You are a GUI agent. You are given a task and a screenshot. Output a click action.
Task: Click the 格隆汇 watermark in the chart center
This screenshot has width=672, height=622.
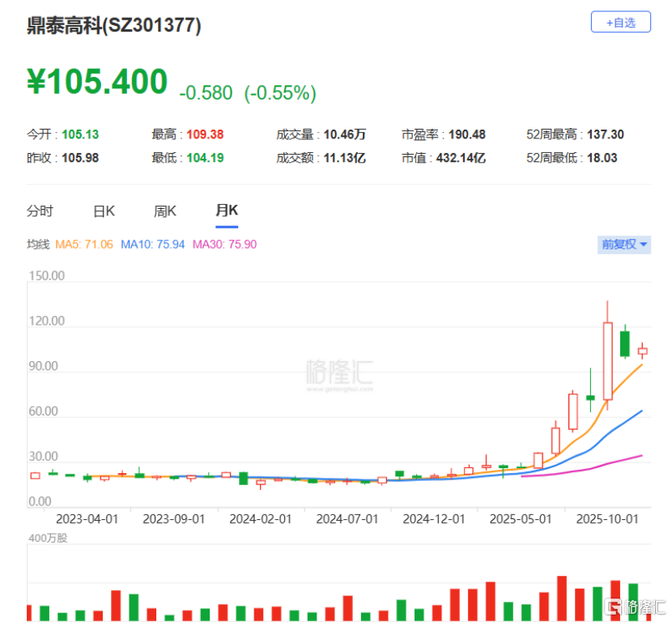(x=339, y=373)
